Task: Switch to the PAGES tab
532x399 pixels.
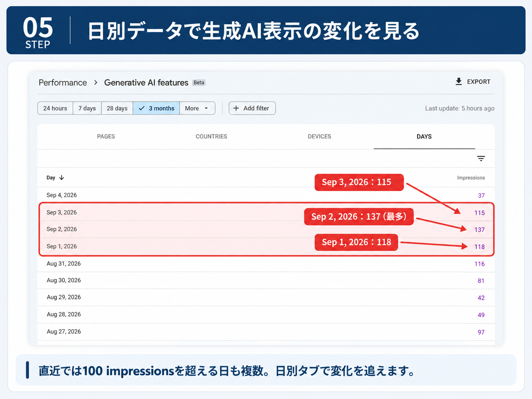Action: click(106, 136)
